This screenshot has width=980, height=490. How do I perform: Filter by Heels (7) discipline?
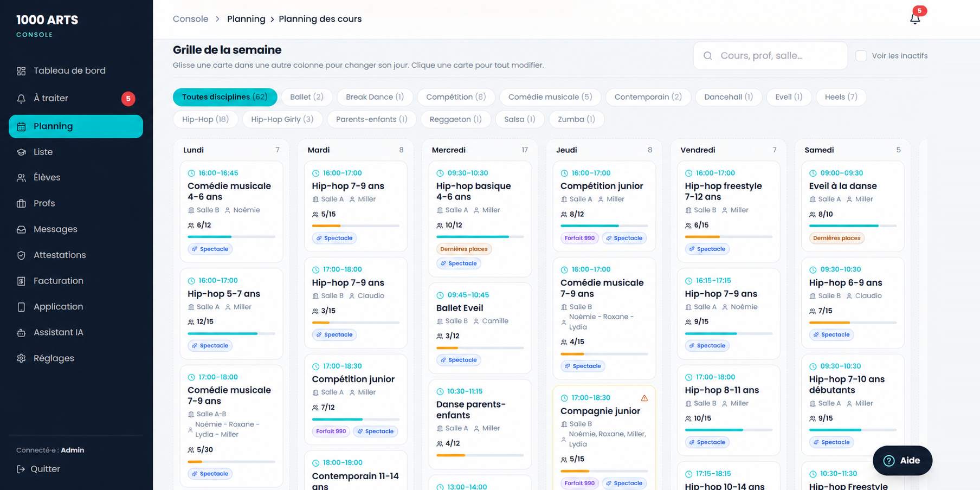(841, 97)
